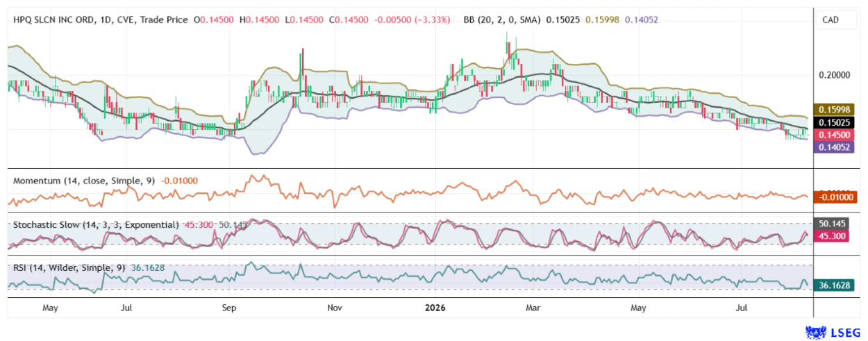Click the Stochastic value 45.300 in legend

point(197,225)
